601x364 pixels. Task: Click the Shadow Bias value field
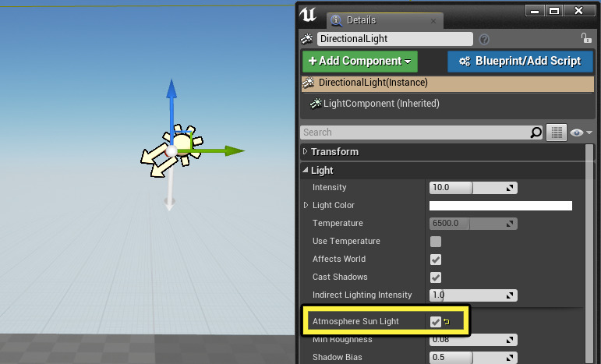click(473, 358)
